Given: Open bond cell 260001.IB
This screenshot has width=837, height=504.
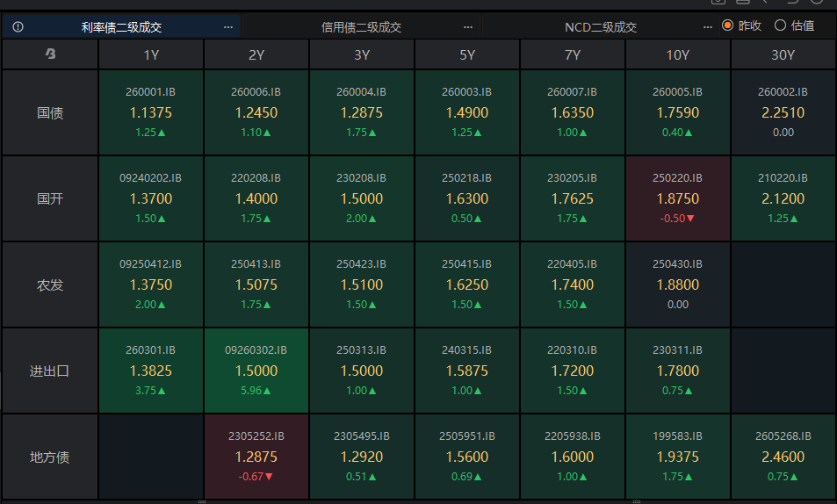Looking at the screenshot, I should 151,112.
